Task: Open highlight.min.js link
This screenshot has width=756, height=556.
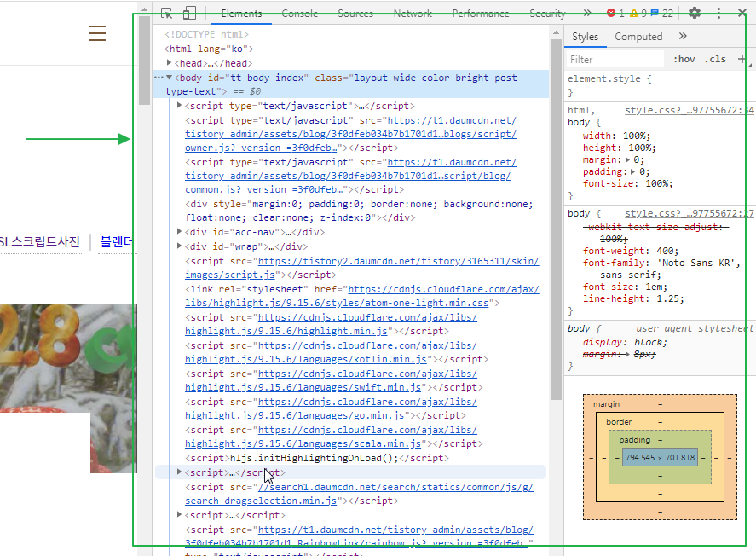Action: [331, 324]
